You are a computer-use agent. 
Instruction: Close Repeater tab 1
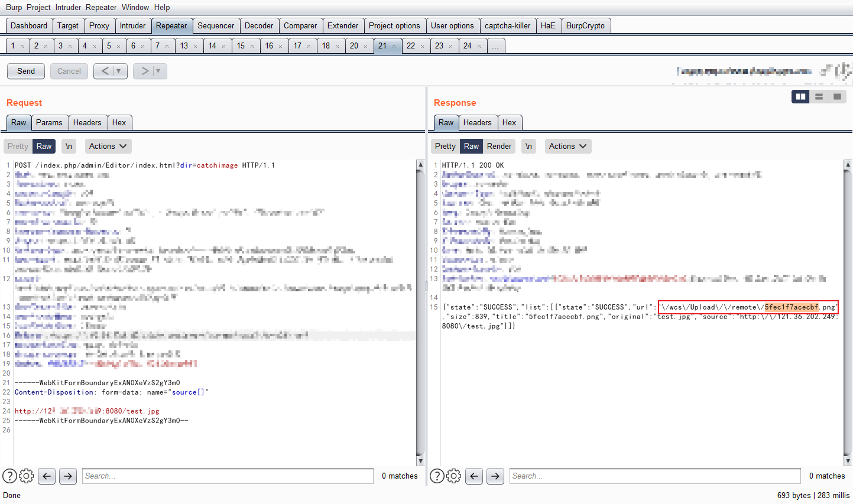[22, 46]
